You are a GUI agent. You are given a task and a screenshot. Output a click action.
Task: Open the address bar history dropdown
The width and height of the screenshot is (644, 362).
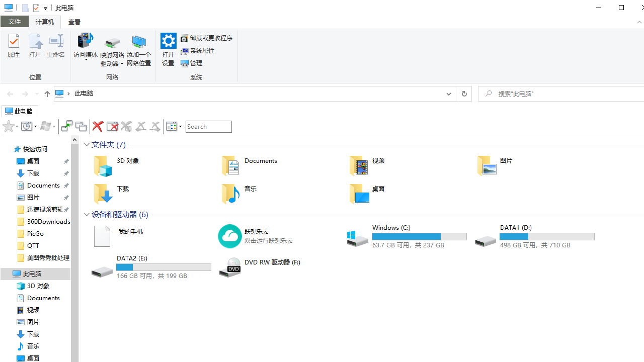448,94
